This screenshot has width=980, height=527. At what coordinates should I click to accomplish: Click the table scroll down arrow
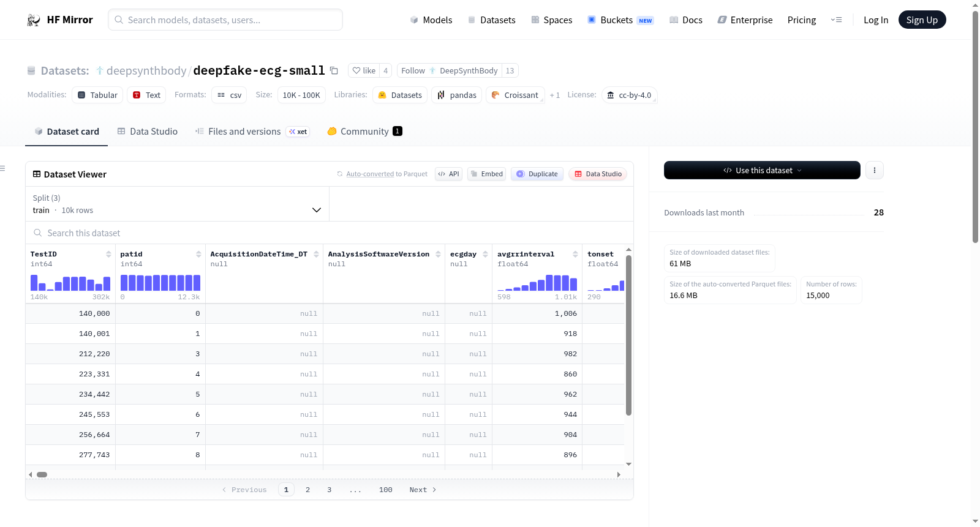coord(628,465)
